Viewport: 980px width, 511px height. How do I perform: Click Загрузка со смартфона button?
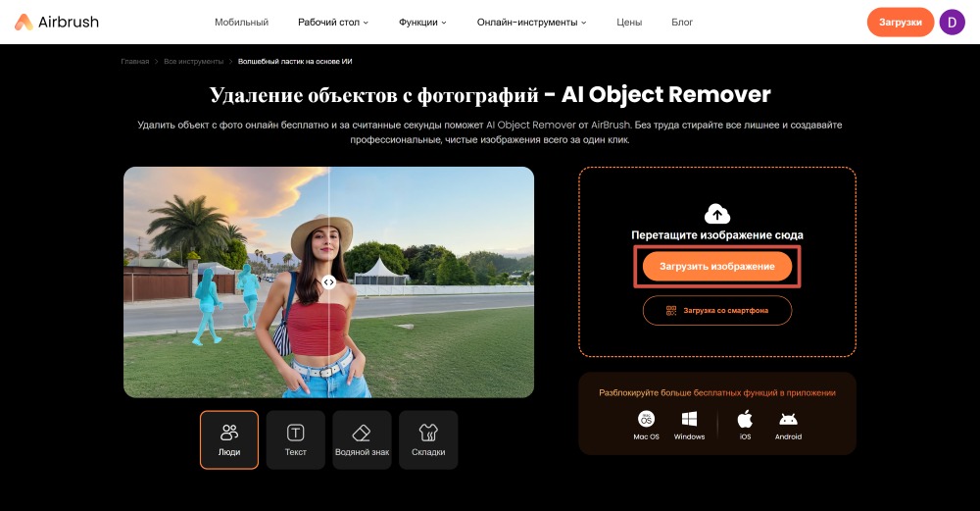pos(717,310)
